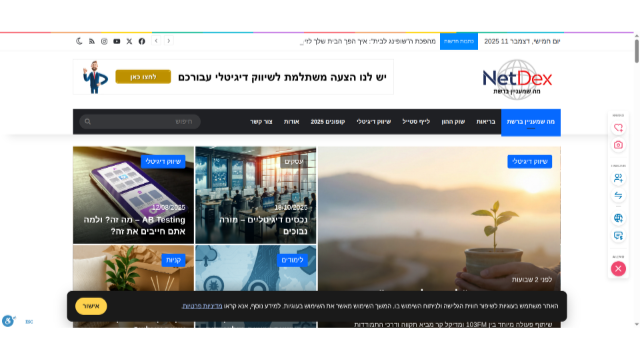Open the accessibility wheelchair icon
This screenshot has width=640, height=360.
[x=8, y=321]
